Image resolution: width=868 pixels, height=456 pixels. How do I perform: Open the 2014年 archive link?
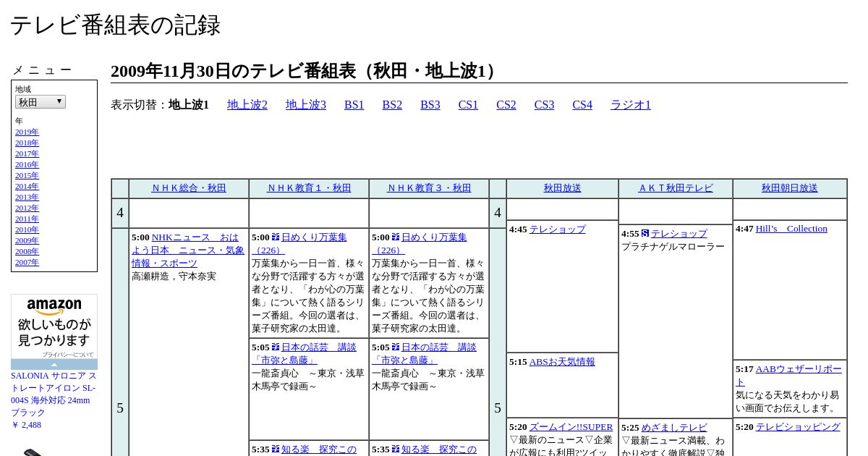pyautogui.click(x=27, y=186)
